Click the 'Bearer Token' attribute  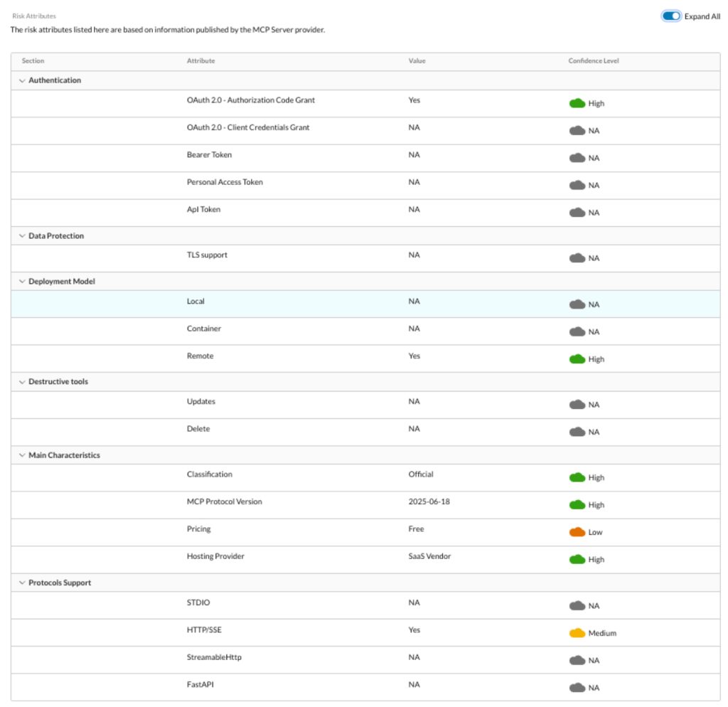tap(209, 155)
